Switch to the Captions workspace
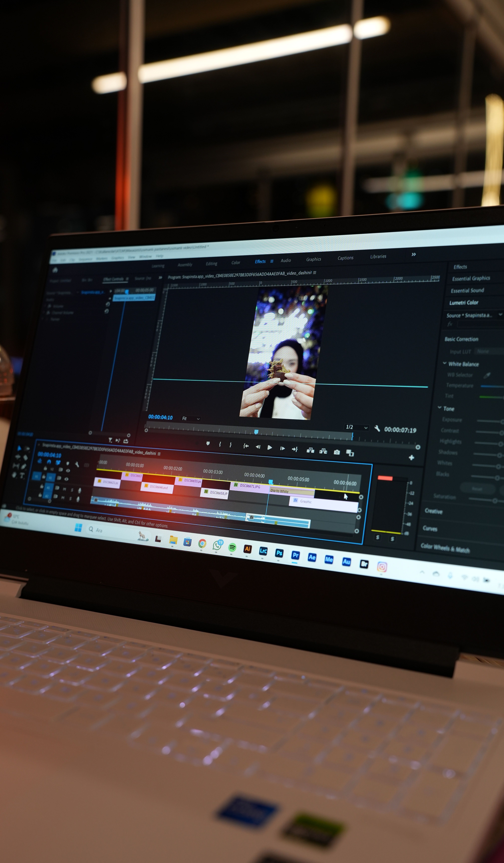The height and width of the screenshot is (863, 504). (x=346, y=258)
